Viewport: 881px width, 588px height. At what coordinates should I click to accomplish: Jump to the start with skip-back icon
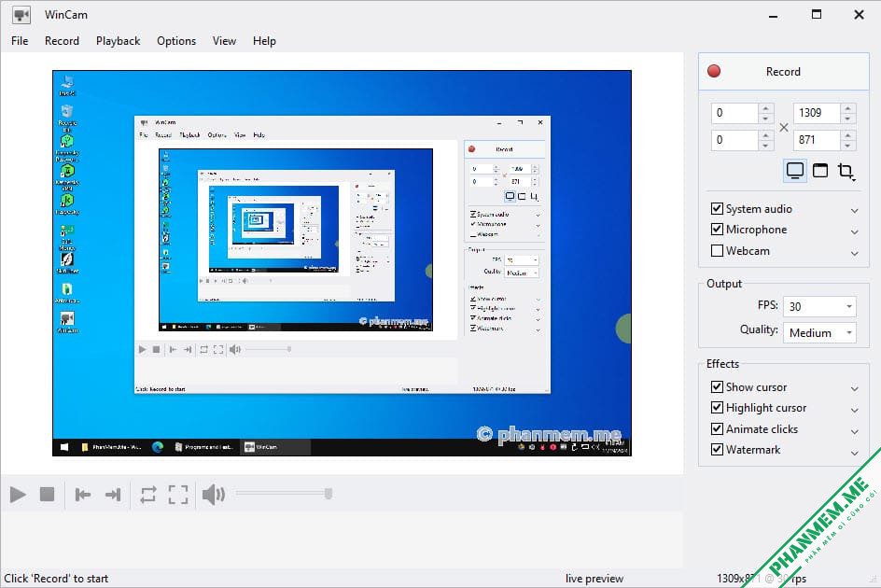(82, 495)
